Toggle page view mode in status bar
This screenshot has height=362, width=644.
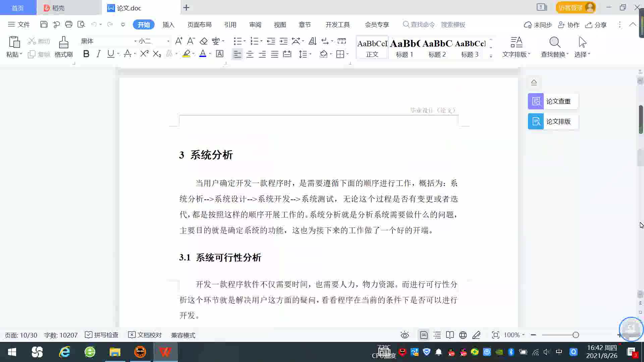point(424,335)
